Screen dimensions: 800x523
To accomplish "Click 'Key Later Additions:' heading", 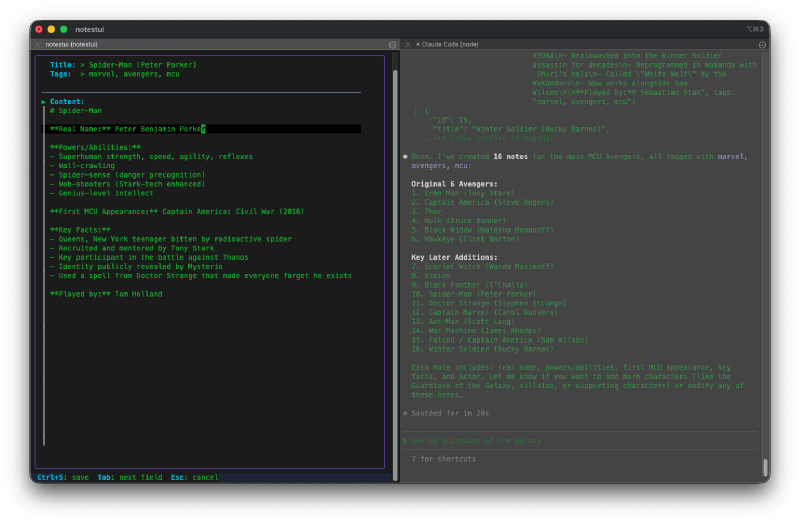I will [454, 258].
